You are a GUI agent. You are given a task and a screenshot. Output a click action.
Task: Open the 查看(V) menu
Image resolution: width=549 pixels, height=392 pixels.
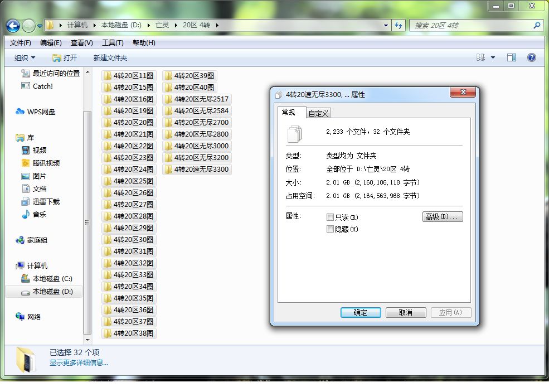(81, 43)
